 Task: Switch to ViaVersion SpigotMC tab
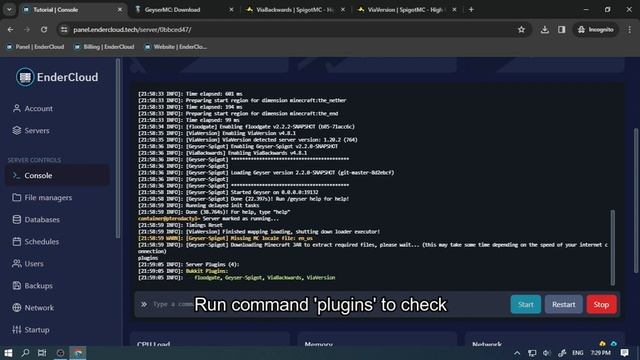(406, 9)
